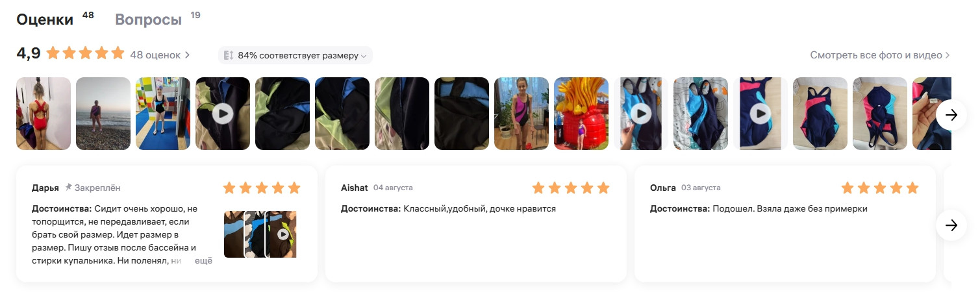Expand the 84% соответствует размеру dropdown
Image resolution: width=980 pixels, height=296 pixels.
click(x=295, y=56)
